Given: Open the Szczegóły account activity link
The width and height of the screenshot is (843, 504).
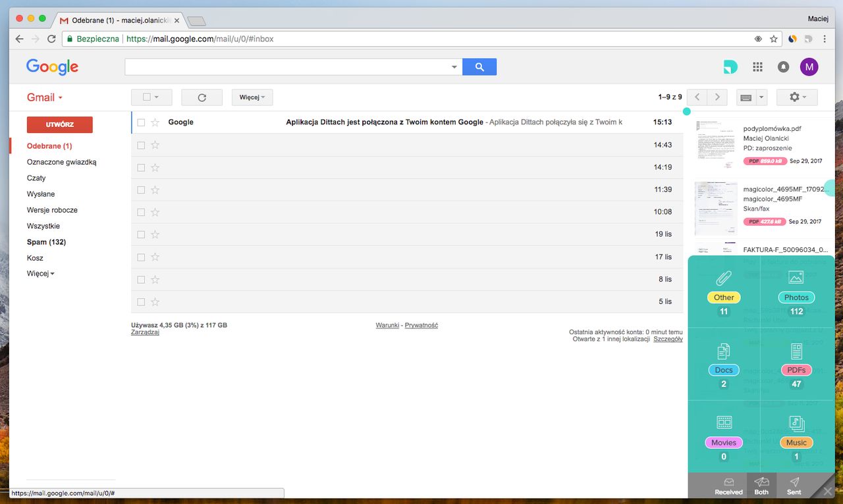Looking at the screenshot, I should point(668,339).
